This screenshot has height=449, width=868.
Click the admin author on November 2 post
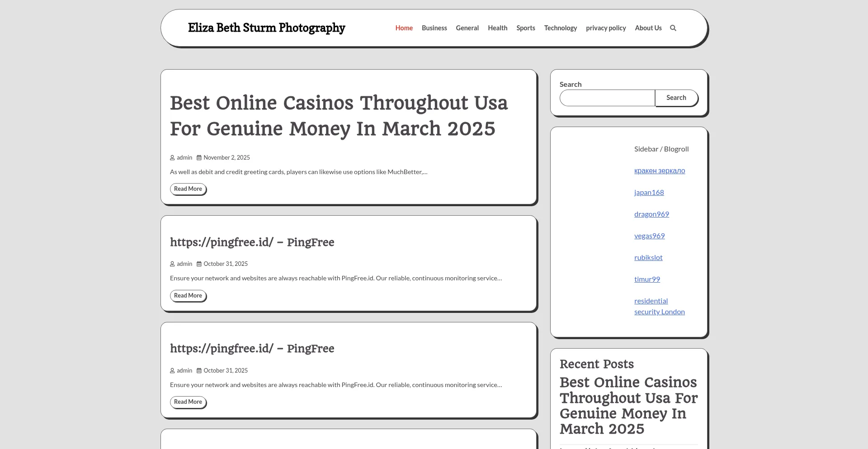pyautogui.click(x=184, y=158)
